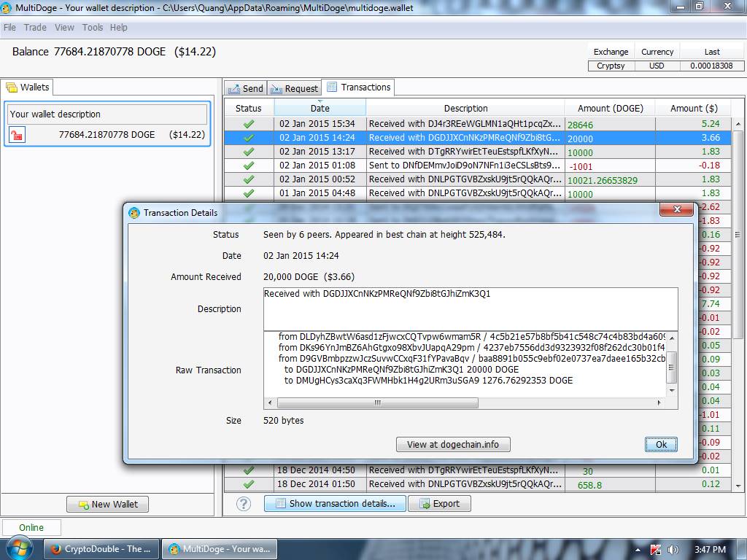Sort by Amount (DOGE) column header
The image size is (747, 560).
[x=611, y=108]
